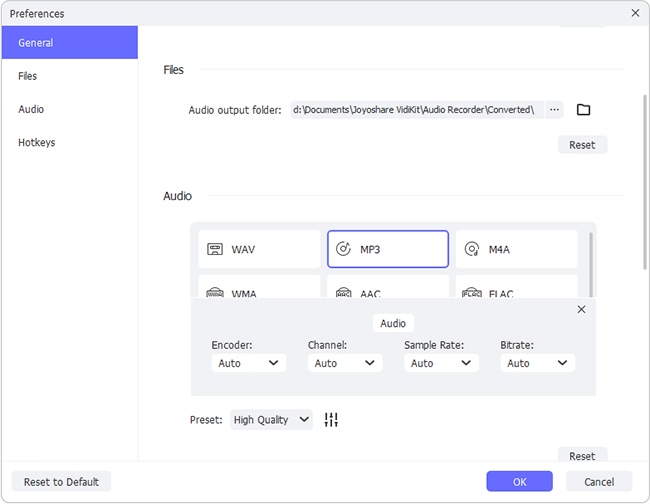Select the M4A format card
Image resolution: width=650 pixels, height=504 pixels.
pyautogui.click(x=516, y=249)
